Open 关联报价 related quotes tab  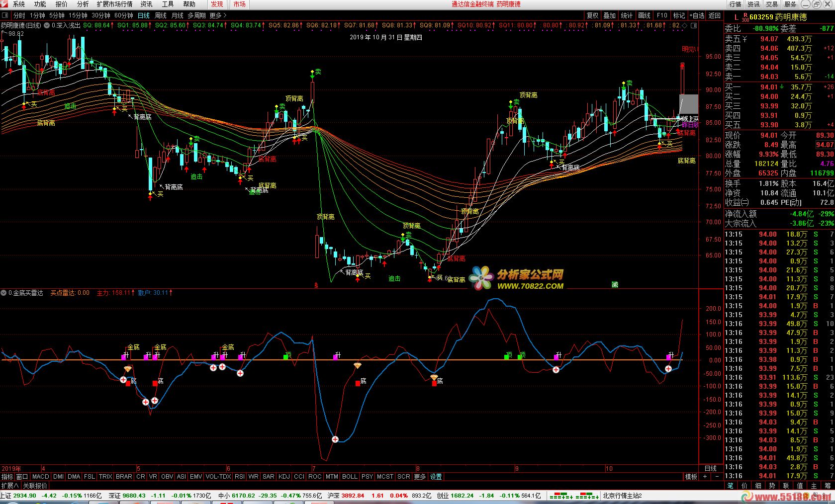(35, 486)
